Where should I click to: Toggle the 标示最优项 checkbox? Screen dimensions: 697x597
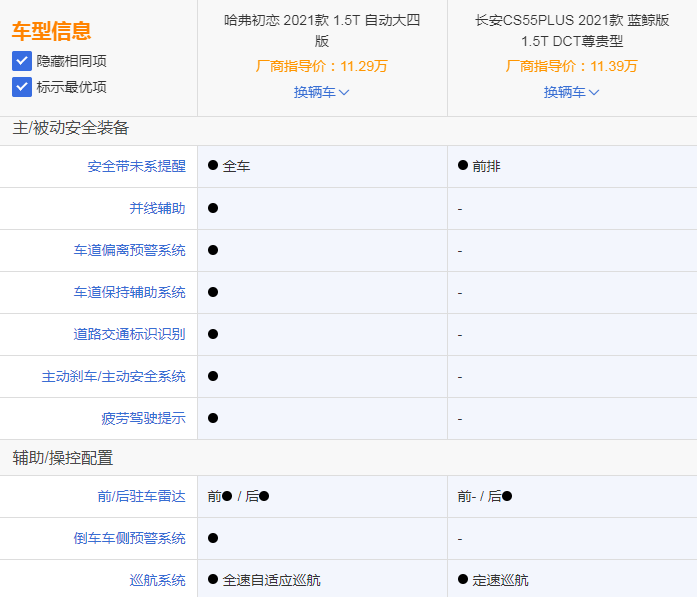[22, 87]
